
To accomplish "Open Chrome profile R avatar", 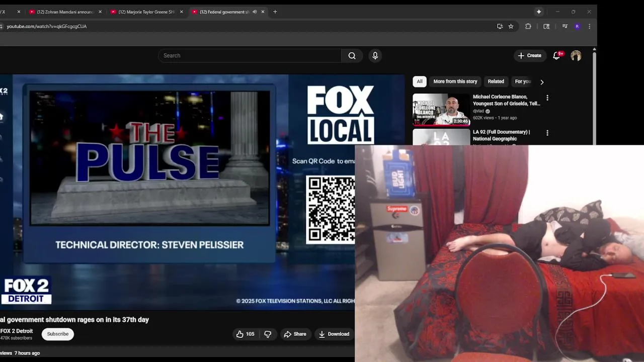I will [577, 27].
